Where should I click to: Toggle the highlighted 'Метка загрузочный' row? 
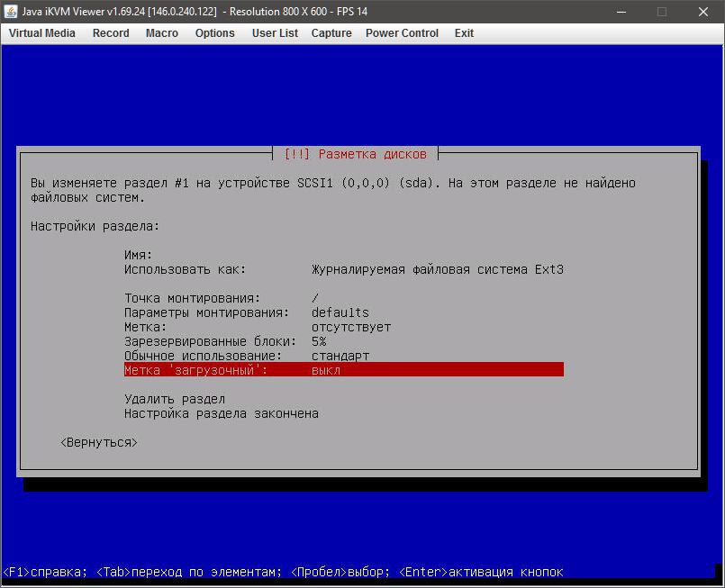click(x=344, y=370)
